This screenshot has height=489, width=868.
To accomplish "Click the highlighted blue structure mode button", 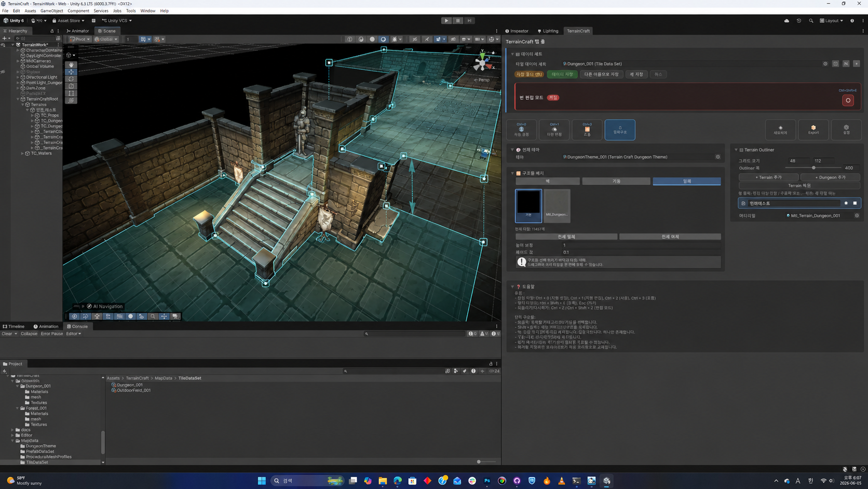I will click(620, 130).
